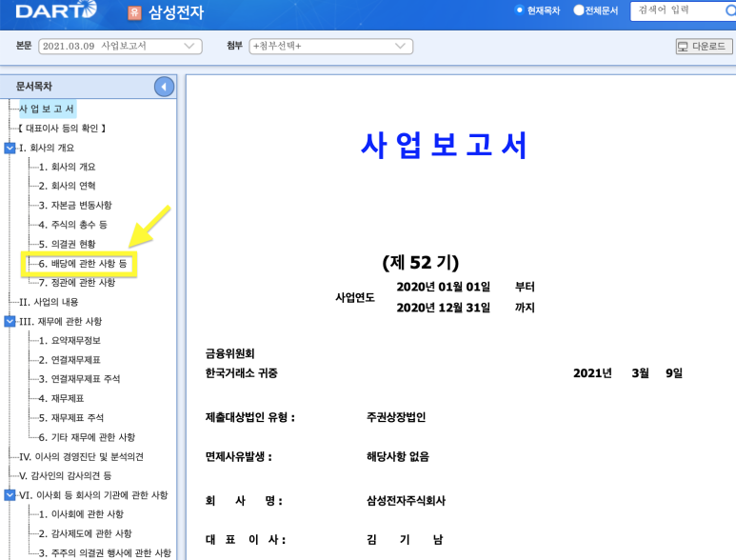Click the 문서목차 panel heading
The height and width of the screenshot is (560, 736).
[33, 87]
